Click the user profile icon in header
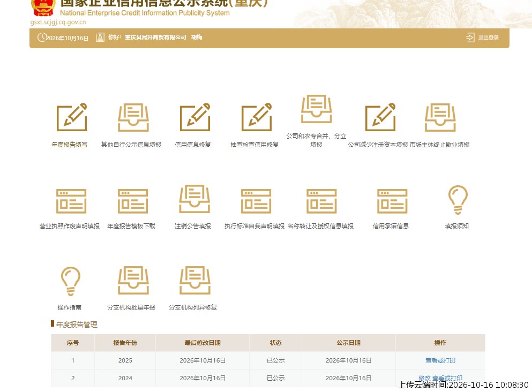This screenshot has height=392, width=532. [x=100, y=37]
